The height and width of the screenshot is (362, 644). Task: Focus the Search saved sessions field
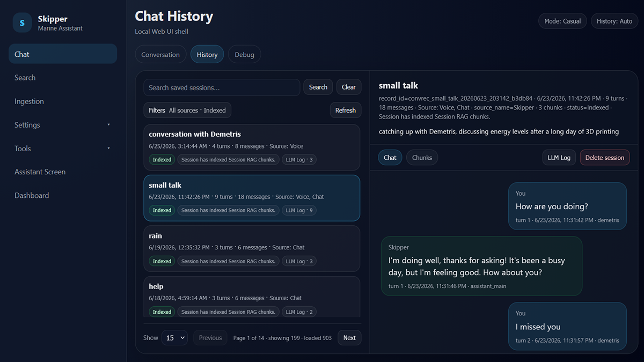222,87
